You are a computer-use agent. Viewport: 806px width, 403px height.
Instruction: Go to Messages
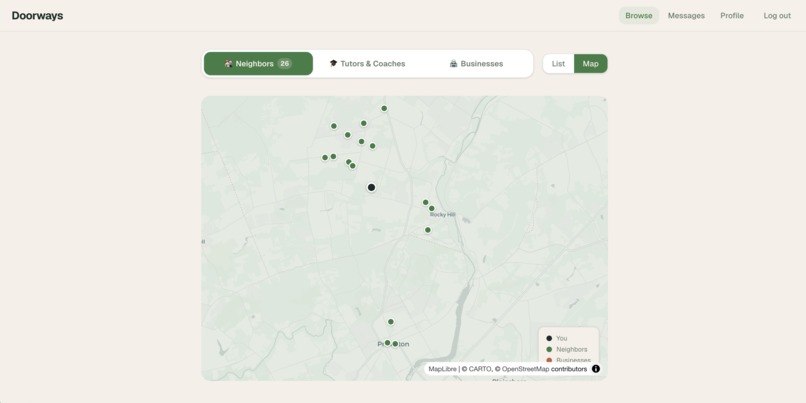tap(686, 15)
